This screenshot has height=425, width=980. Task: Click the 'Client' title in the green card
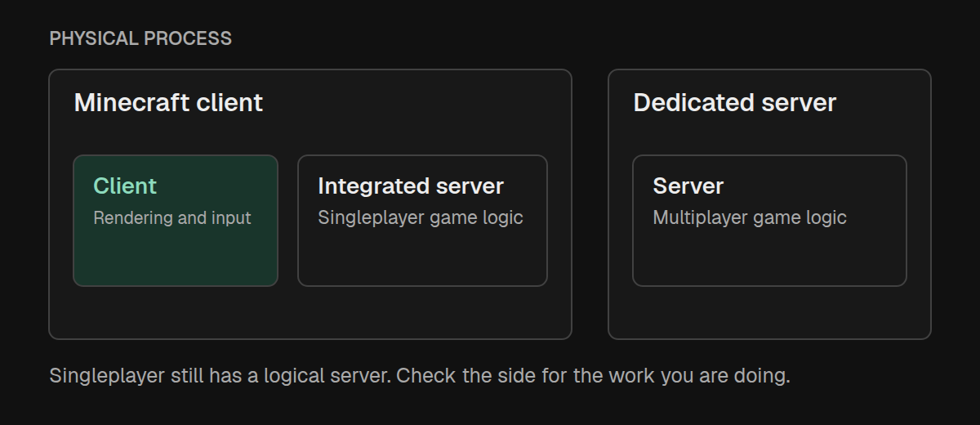pyautogui.click(x=125, y=186)
